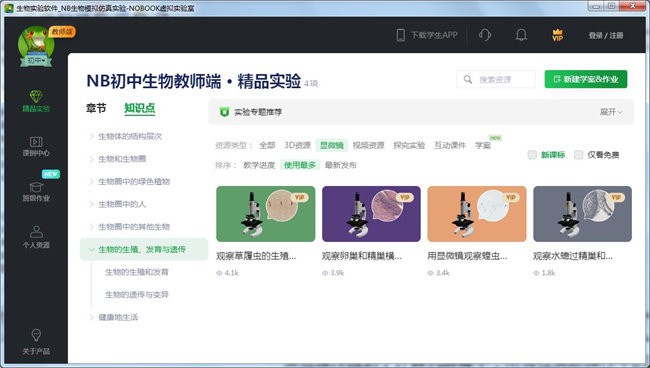Viewport: 650px width, 368px height.
Task: Expand 生物圈中的其他生物 tree node
Action: (x=91, y=227)
